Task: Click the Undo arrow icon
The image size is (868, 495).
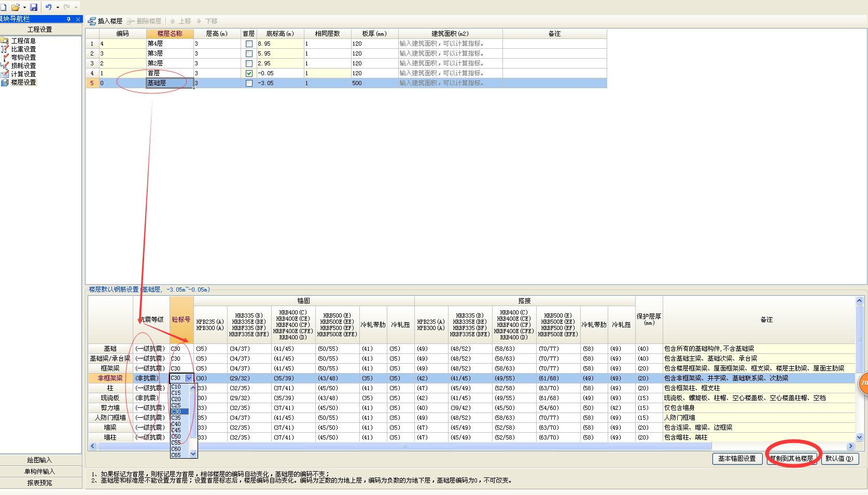Action: (x=49, y=7)
